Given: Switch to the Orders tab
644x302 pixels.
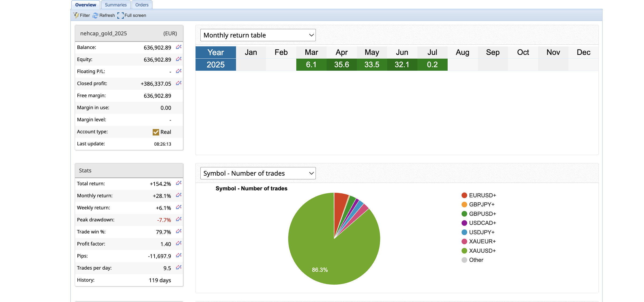Looking at the screenshot, I should [142, 5].
